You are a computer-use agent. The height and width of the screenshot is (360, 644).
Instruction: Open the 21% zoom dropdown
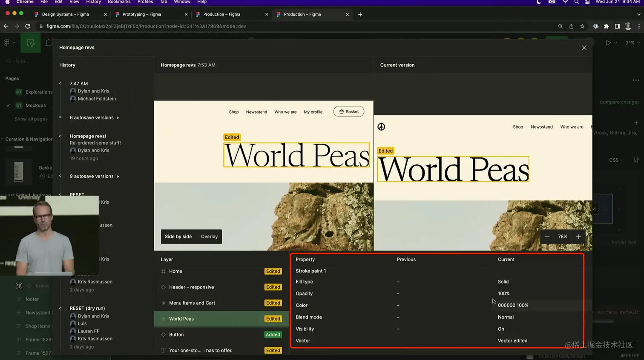[632, 43]
